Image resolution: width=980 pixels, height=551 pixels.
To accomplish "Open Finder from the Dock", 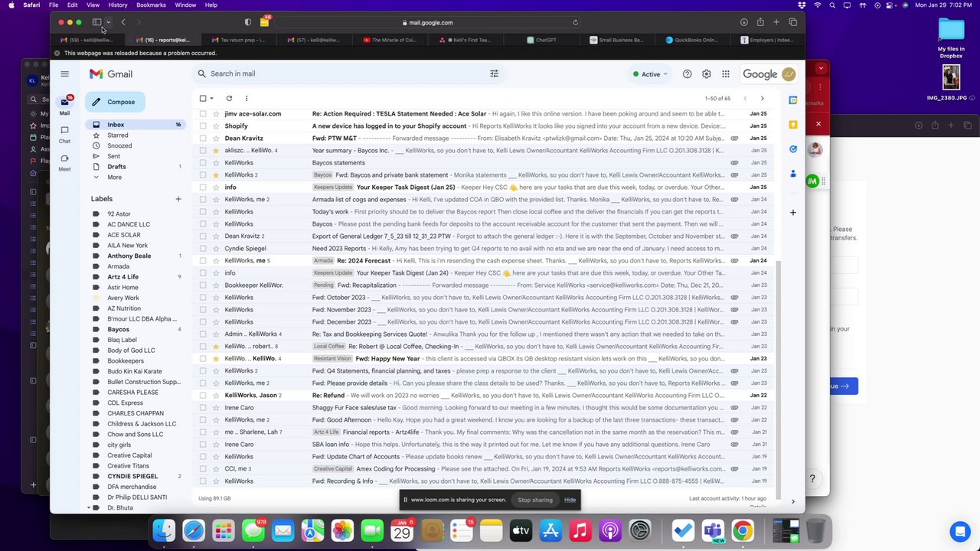I will [x=164, y=530].
